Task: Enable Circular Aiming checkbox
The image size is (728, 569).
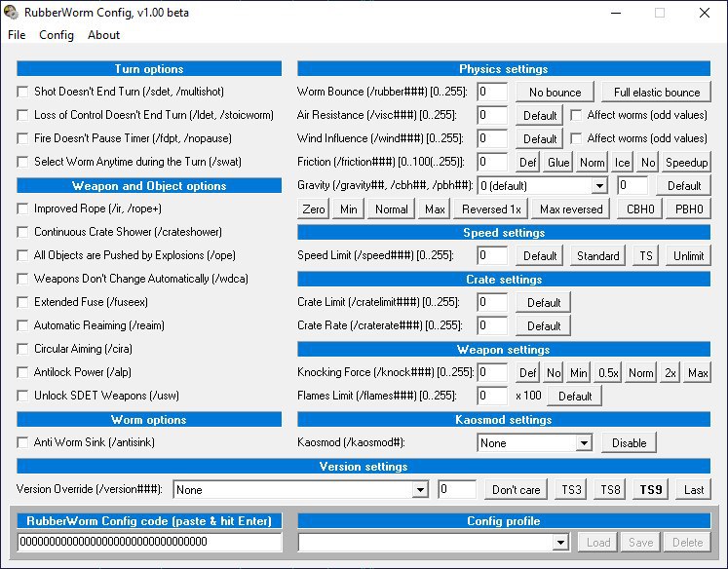Action: point(22,349)
